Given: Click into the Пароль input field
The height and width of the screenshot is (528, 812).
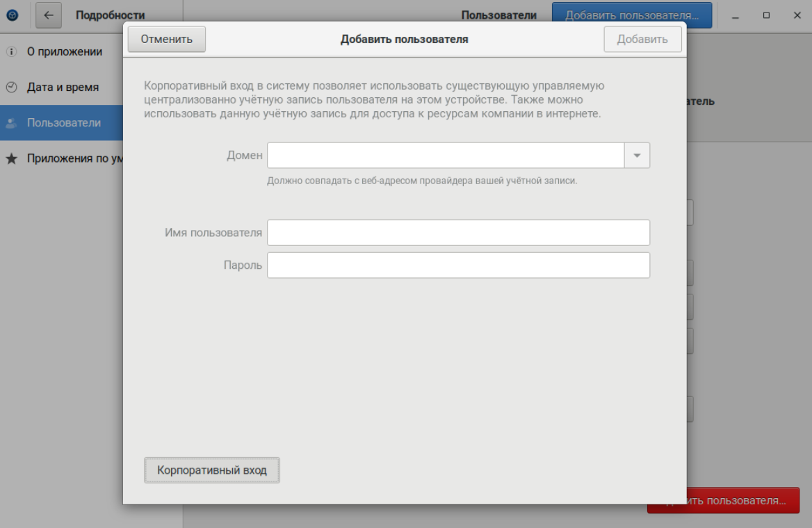Looking at the screenshot, I should pos(458,265).
